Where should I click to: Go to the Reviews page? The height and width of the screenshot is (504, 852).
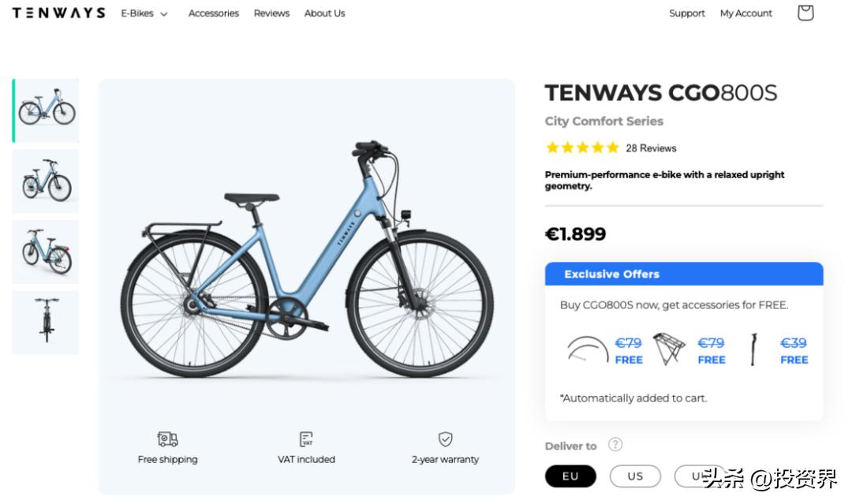271,13
